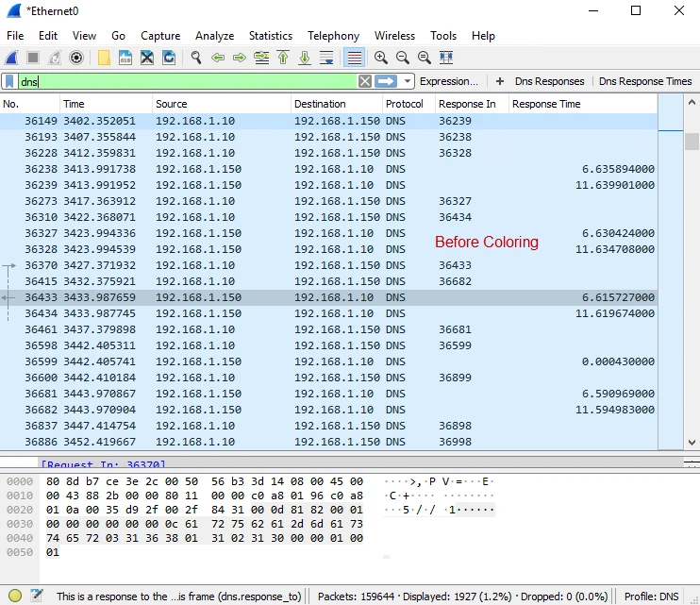The height and width of the screenshot is (605, 700).
Task: Open the find packet magnifier tool
Action: (196, 58)
